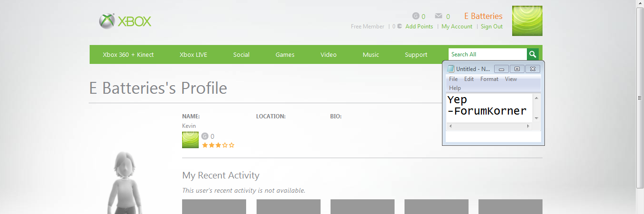Open Notepad Format menu
Image resolution: width=644 pixels, height=214 pixels.
[x=489, y=79]
